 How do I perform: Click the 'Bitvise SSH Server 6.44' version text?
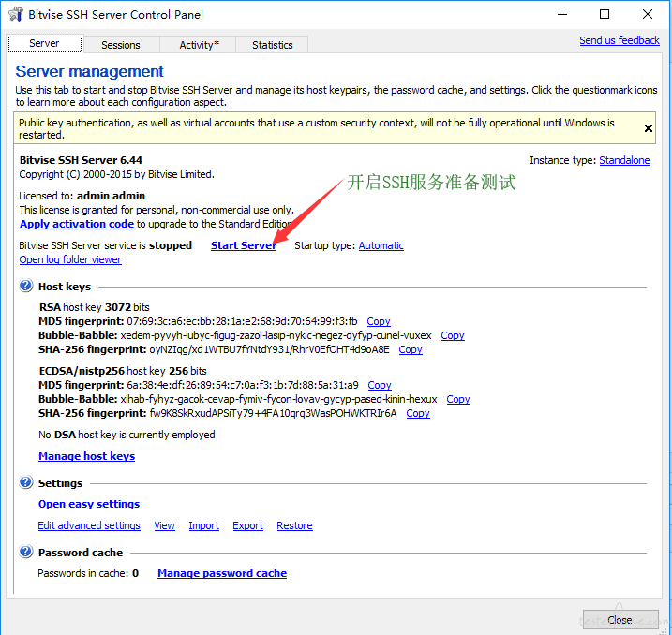[81, 160]
